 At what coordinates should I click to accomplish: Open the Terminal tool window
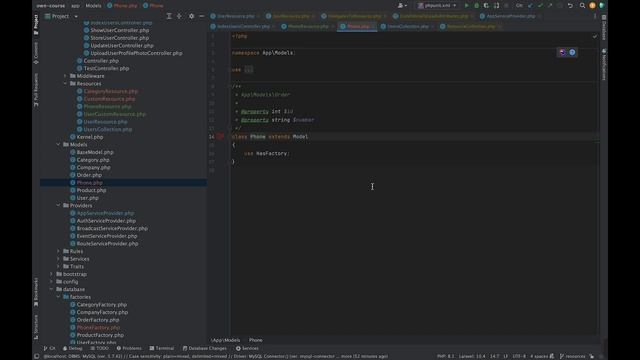(162, 348)
